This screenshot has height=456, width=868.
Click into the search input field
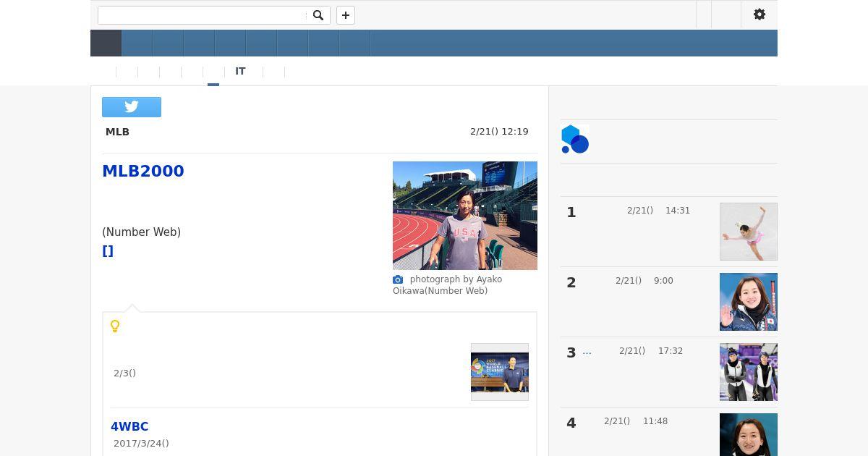(x=203, y=15)
